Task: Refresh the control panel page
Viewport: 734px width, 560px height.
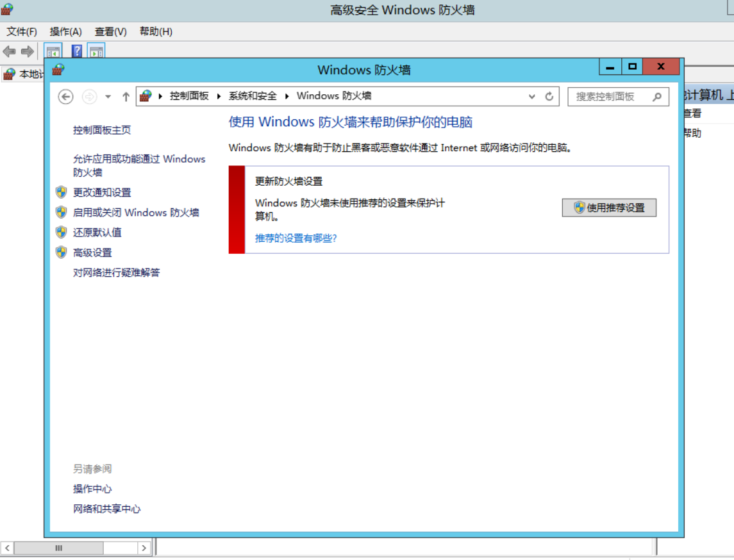Action: (549, 96)
